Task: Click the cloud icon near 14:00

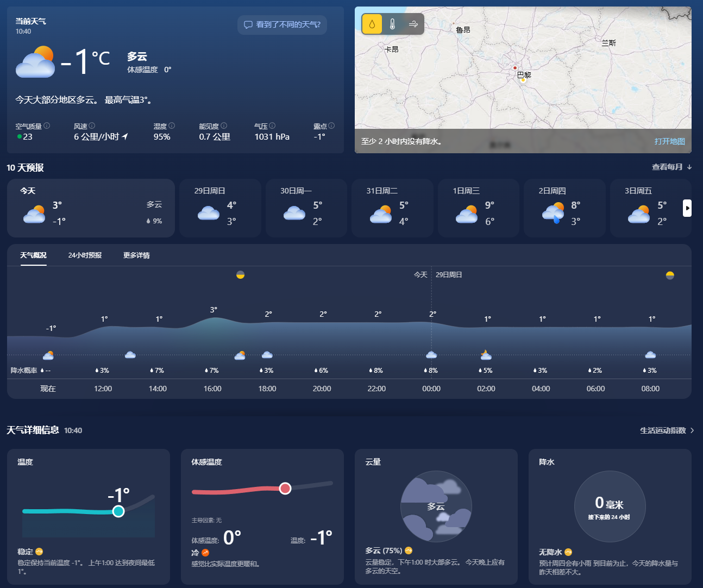Action: point(130,355)
